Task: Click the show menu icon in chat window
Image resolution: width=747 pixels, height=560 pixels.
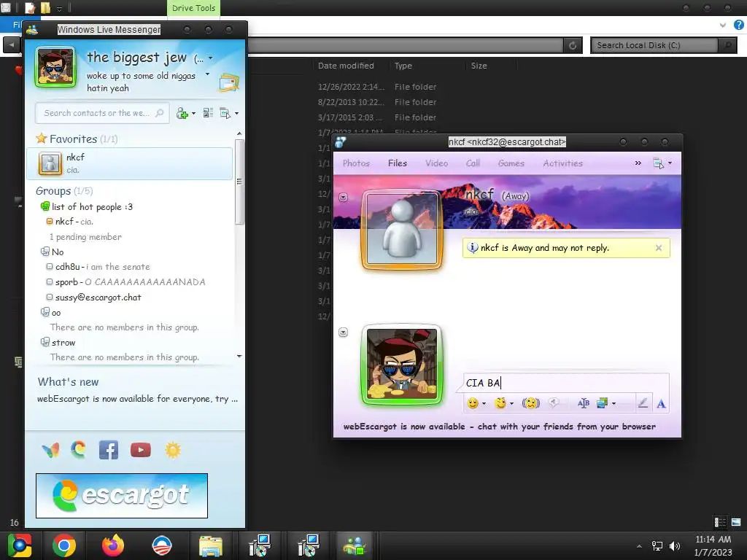Action: 659,163
